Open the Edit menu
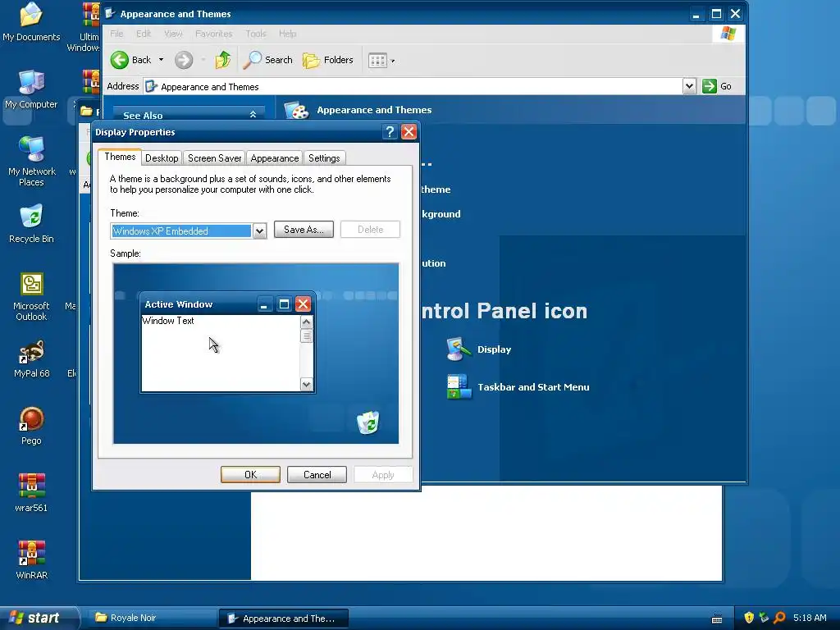 (x=143, y=34)
